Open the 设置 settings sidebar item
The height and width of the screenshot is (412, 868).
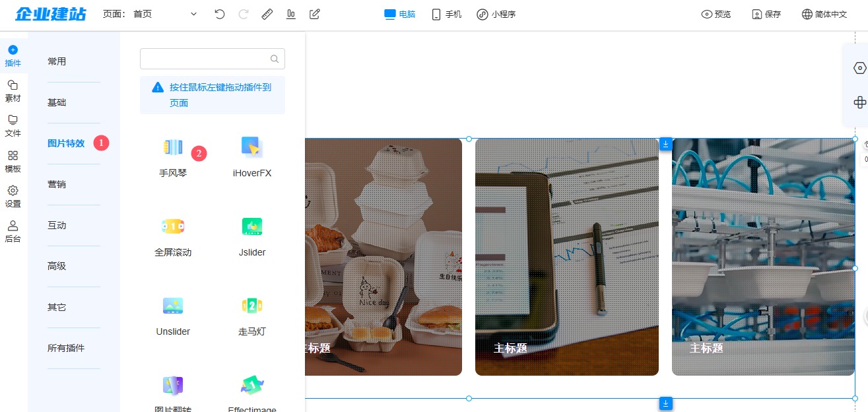13,197
